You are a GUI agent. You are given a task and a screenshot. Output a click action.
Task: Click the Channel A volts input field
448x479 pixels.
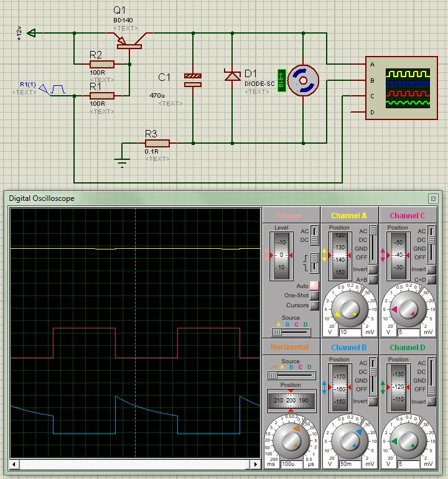[347, 333]
